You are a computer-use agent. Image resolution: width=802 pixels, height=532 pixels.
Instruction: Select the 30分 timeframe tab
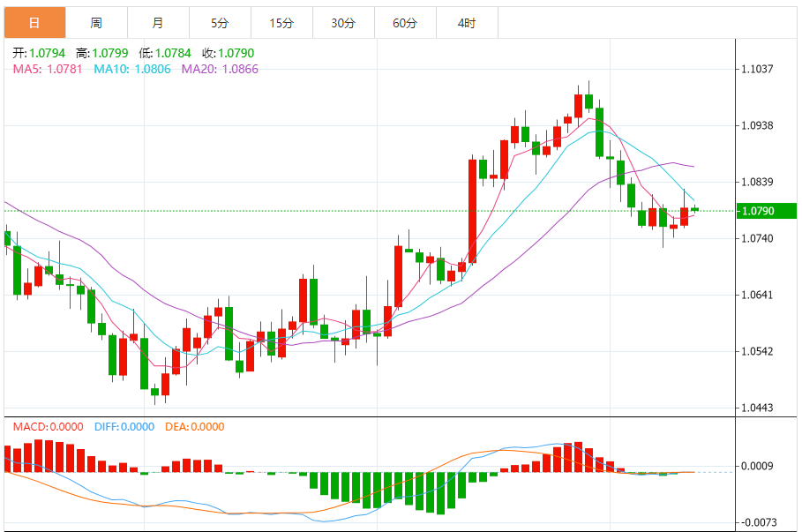pyautogui.click(x=344, y=23)
